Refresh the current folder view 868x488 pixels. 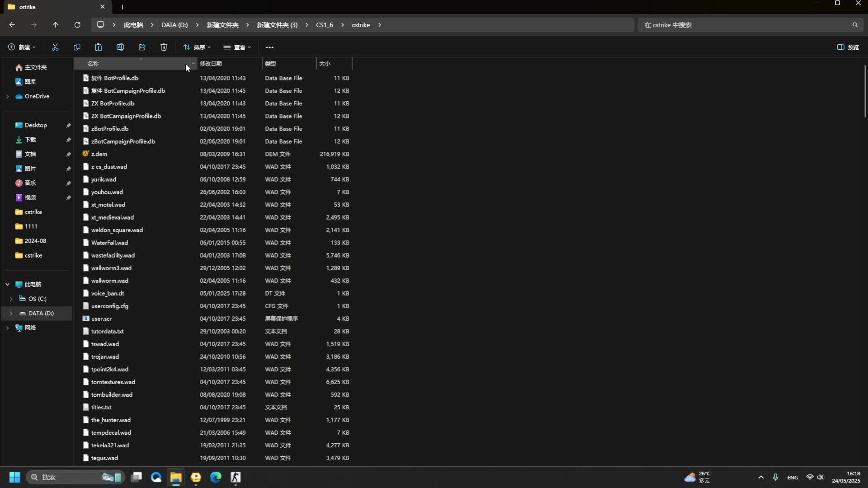click(77, 25)
